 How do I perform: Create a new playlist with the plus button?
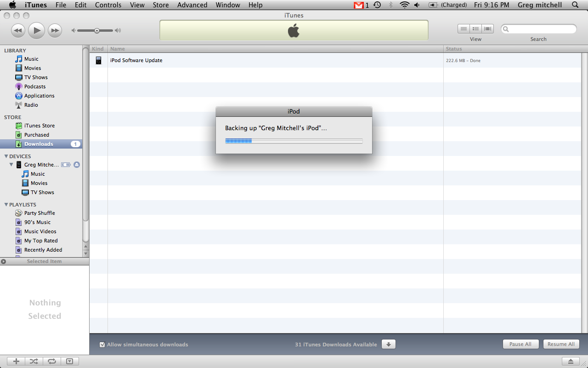[16, 362]
